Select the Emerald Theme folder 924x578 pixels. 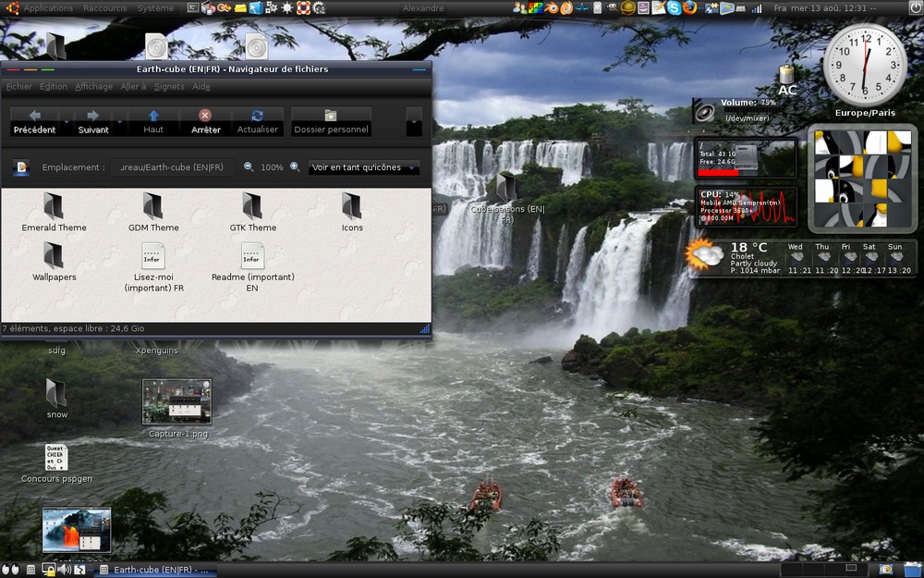click(54, 213)
